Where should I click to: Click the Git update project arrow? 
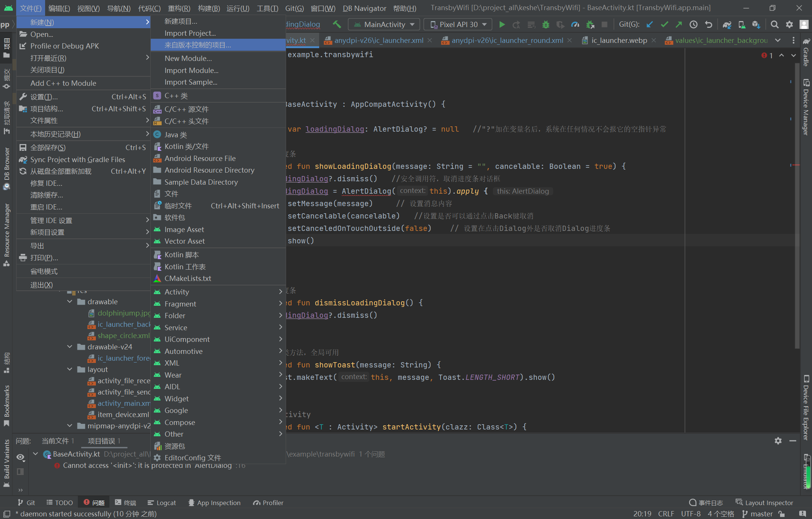(650, 24)
